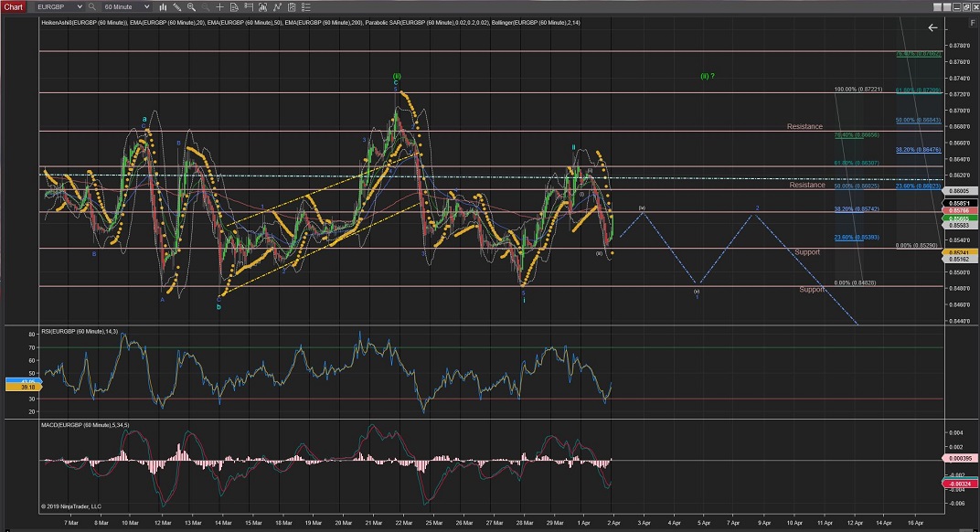Click the zoom out magnifier icon
This screenshot has width=980, height=532.
[205, 7]
